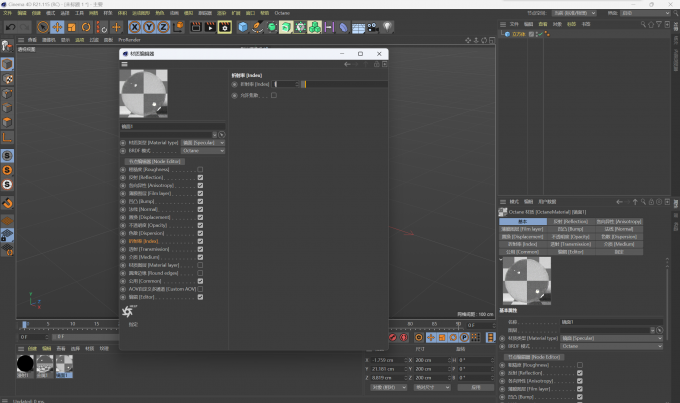
Task: Collapse material preview arrow in Attributes panel
Action: point(501,259)
